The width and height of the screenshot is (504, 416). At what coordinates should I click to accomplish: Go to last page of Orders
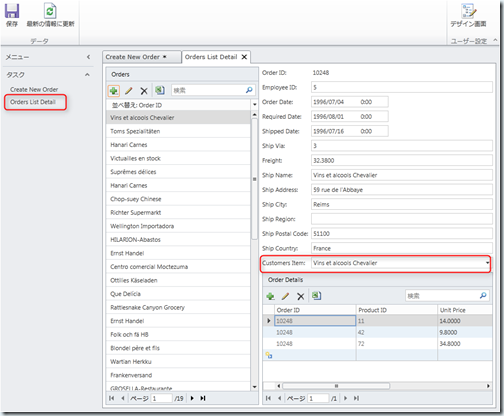[x=203, y=398]
